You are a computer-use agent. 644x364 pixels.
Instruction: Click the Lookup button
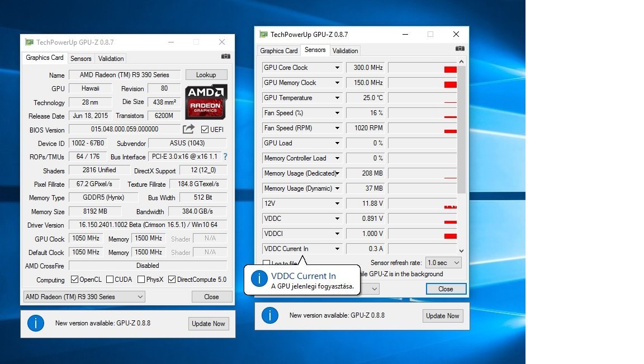(x=206, y=75)
